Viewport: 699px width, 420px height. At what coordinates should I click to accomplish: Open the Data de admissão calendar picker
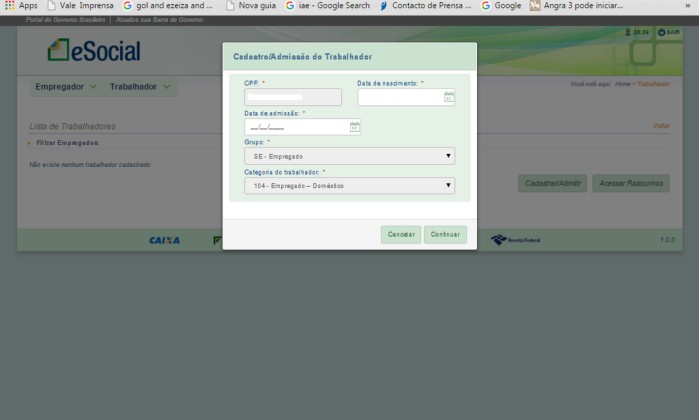355,127
